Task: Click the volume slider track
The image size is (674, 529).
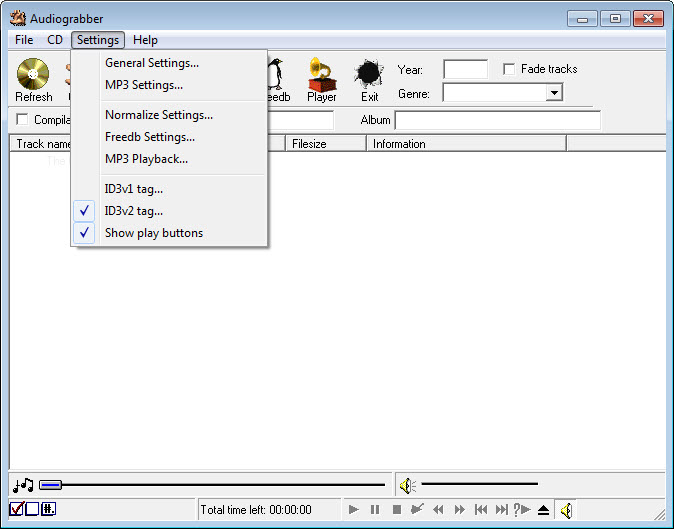Action: [x=479, y=484]
